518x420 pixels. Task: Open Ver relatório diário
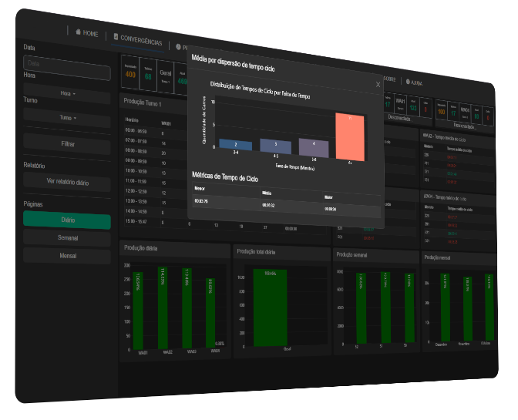point(67,183)
